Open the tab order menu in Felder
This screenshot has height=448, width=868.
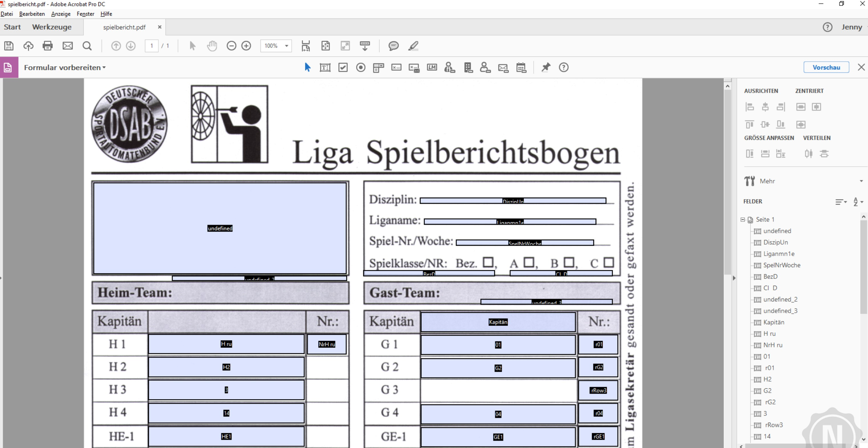[x=841, y=201]
